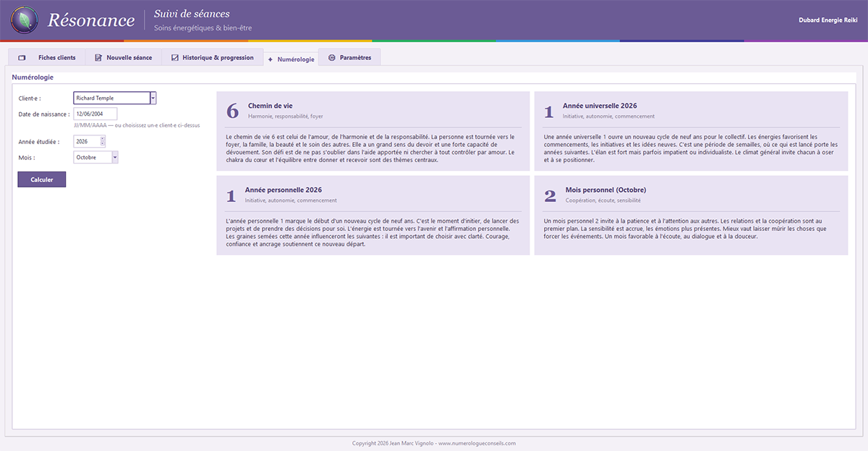Image resolution: width=868 pixels, height=451 pixels.
Task: Click the Paramètres gear icon
Action: (332, 58)
